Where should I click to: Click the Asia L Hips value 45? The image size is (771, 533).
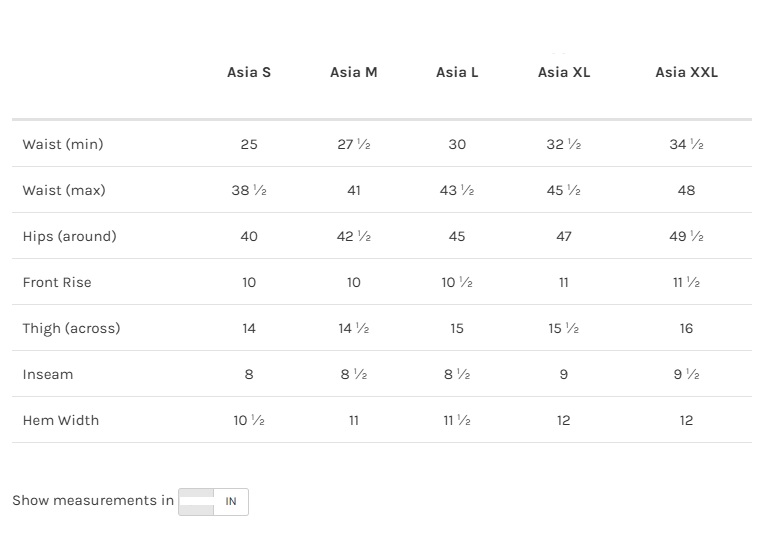click(x=457, y=236)
